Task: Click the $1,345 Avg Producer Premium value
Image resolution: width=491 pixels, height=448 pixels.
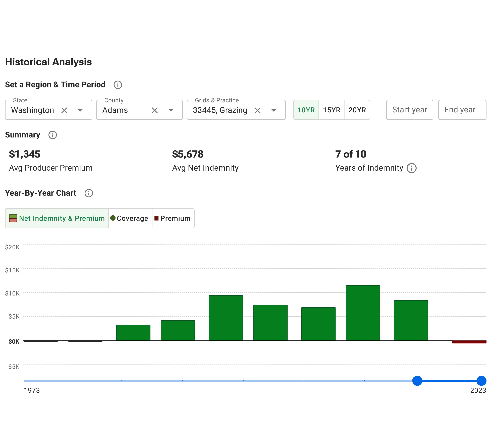Action: 25,154
